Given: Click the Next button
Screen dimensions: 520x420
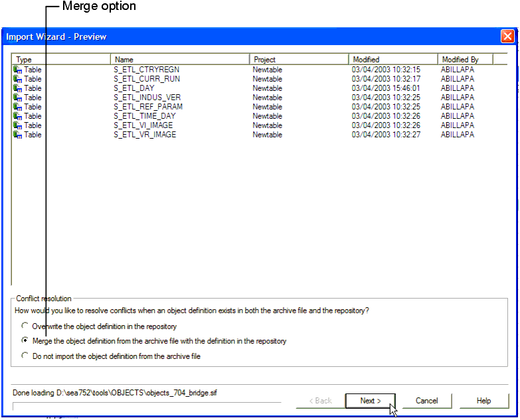Looking at the screenshot, I should pyautogui.click(x=370, y=401).
